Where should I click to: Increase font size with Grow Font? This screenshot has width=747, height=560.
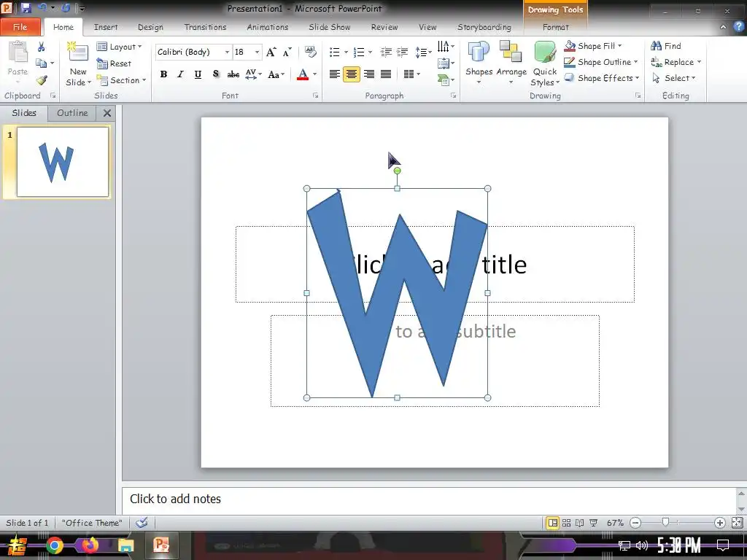271,52
